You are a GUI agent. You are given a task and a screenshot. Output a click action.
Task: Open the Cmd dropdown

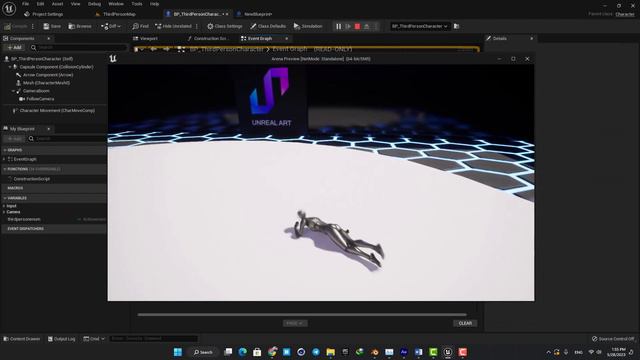click(x=94, y=339)
